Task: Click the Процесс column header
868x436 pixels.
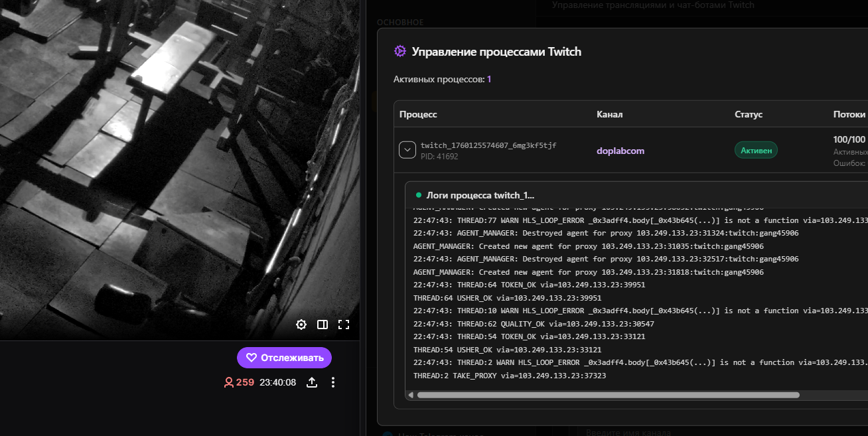Action: 418,114
